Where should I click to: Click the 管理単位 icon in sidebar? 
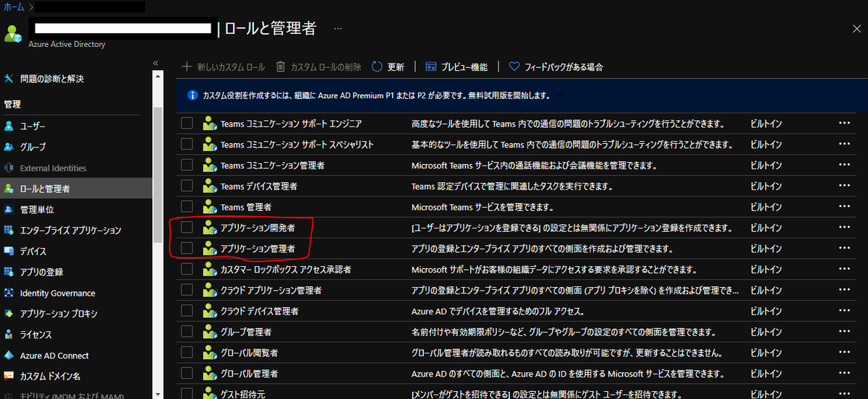9,210
